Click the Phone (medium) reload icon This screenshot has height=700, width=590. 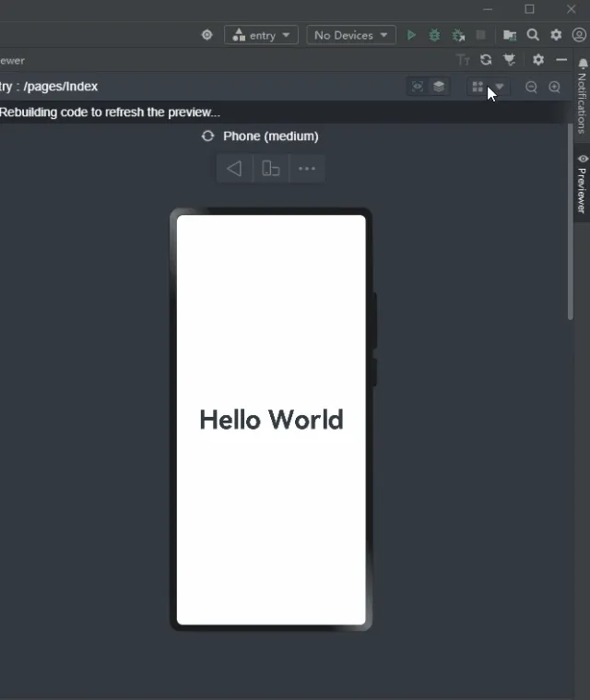208,136
